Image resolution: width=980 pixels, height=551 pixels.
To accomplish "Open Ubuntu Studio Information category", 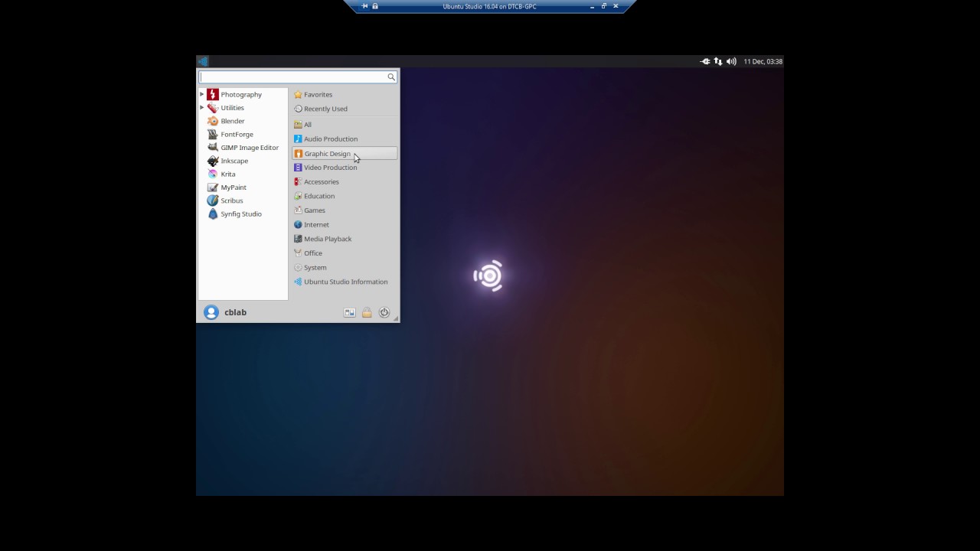I will [x=345, y=282].
